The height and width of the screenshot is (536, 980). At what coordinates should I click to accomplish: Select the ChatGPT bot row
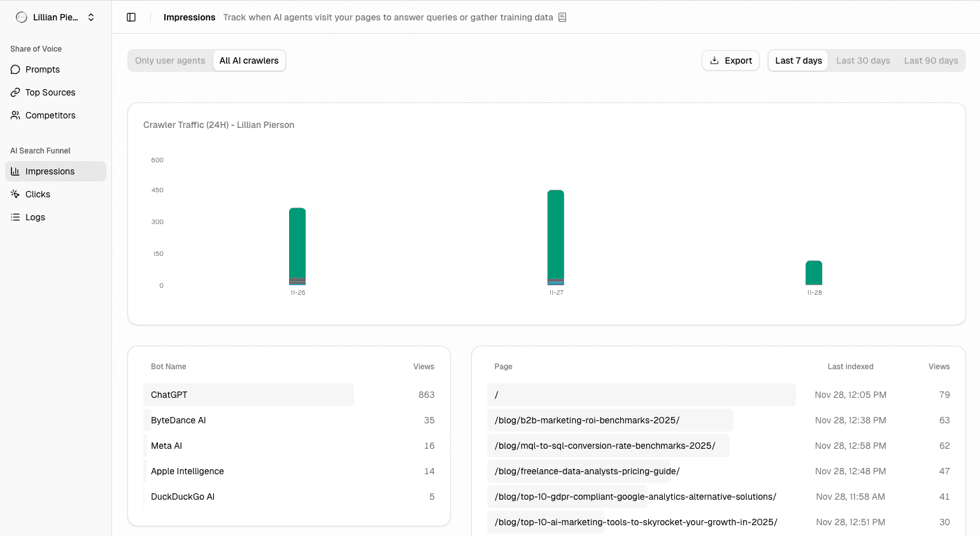click(x=248, y=395)
